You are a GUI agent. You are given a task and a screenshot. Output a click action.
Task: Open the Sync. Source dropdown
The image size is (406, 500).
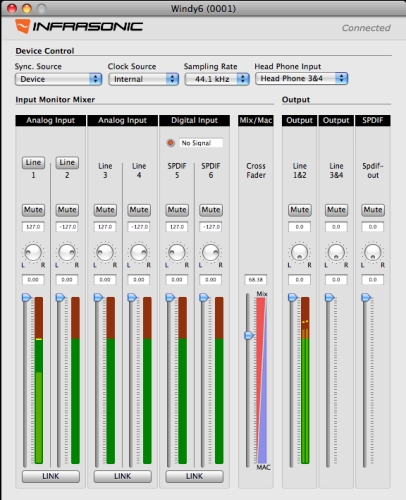pos(58,79)
